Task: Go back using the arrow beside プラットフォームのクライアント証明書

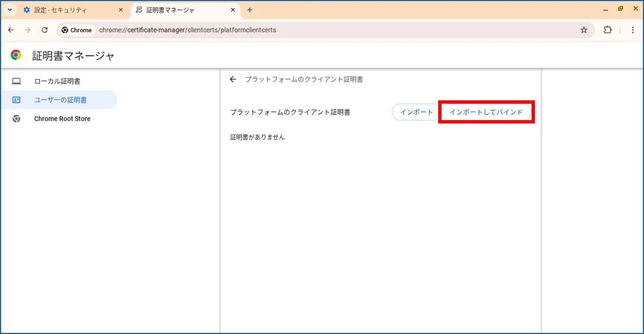Action: click(233, 79)
